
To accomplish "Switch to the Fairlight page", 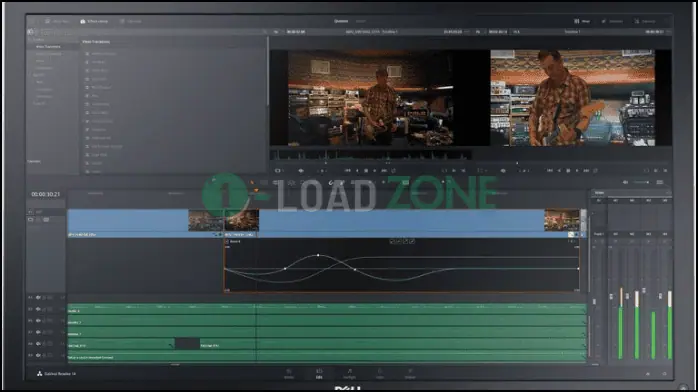I will (x=349, y=374).
